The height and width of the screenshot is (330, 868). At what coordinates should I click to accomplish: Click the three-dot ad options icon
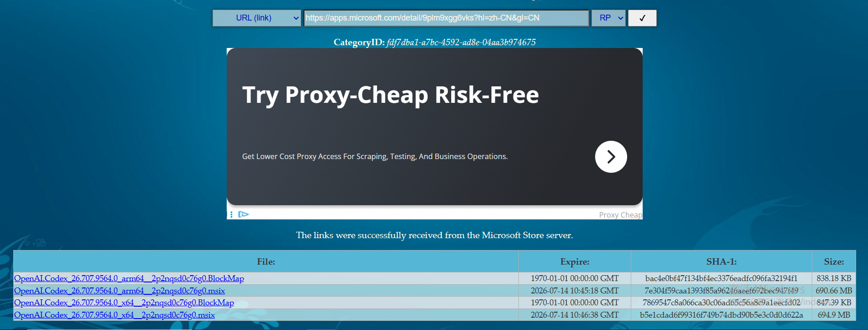[x=231, y=214]
